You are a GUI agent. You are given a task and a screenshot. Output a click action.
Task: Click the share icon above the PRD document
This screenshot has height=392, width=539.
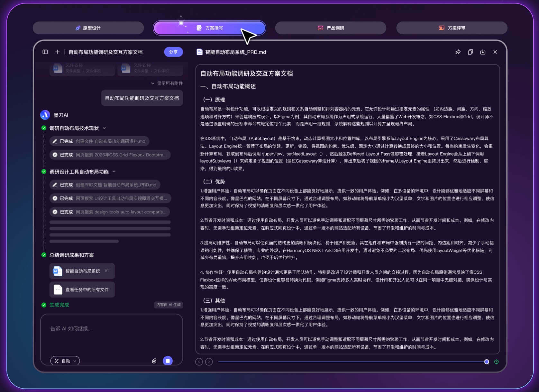coord(458,52)
